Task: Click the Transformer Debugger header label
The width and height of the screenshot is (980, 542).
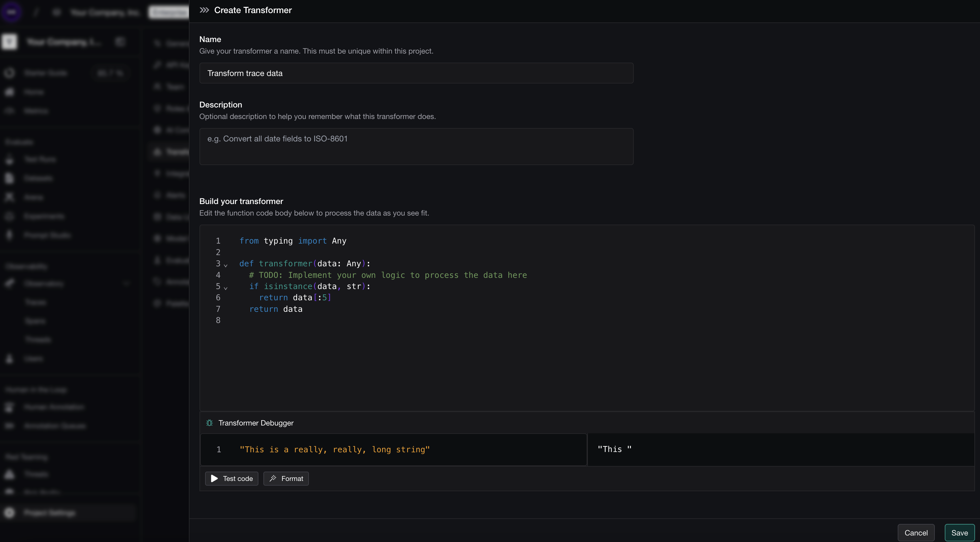Action: click(x=256, y=423)
